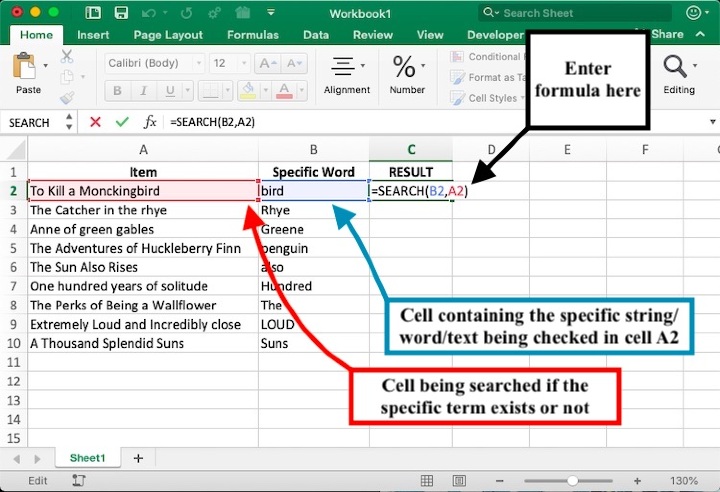
Task: Open the Paste options dropdown arrow
Action: click(45, 66)
